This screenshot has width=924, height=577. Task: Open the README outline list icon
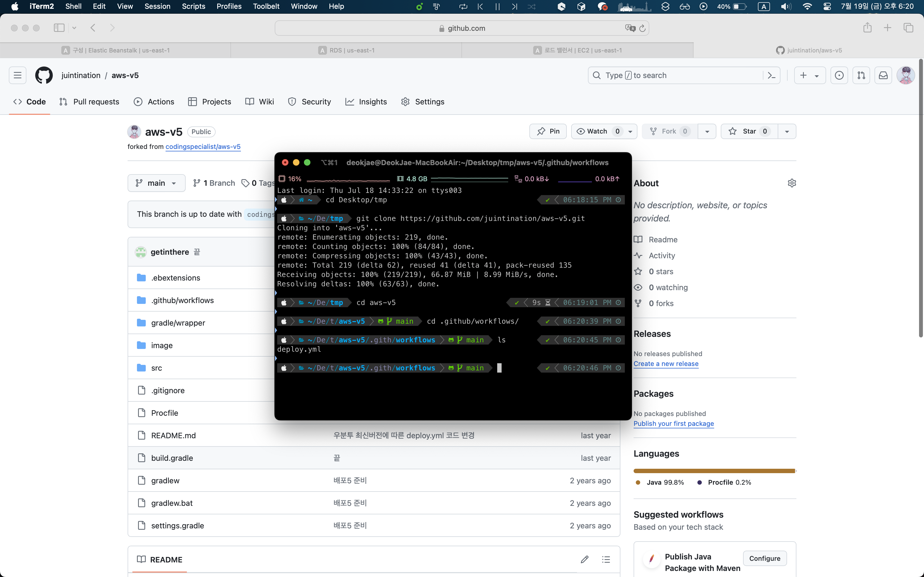[606, 559]
